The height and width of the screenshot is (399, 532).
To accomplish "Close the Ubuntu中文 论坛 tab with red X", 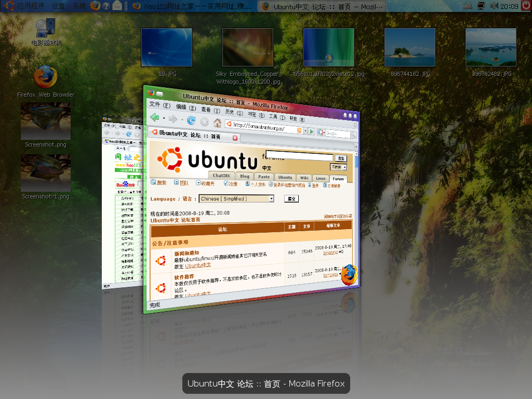I will pyautogui.click(x=235, y=137).
